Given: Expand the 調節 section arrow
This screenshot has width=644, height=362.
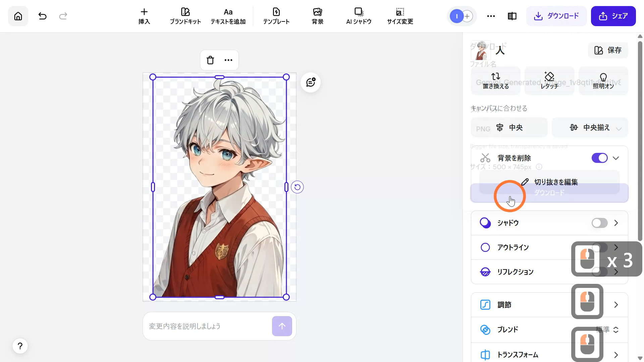Looking at the screenshot, I should 616,305.
